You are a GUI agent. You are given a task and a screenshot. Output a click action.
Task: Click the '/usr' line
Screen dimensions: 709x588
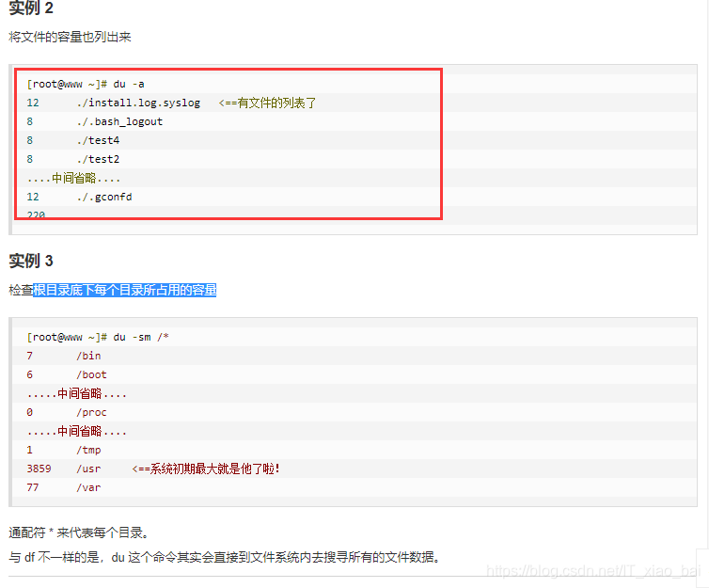click(x=88, y=469)
